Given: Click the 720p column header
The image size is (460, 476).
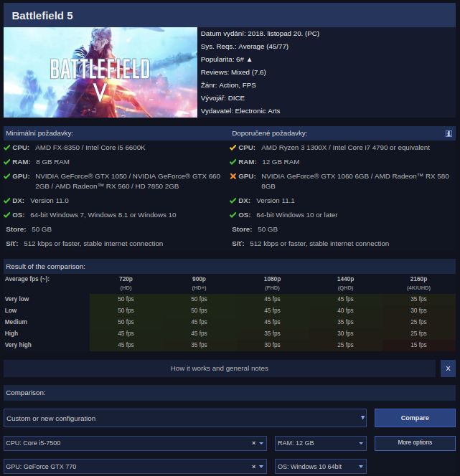Looking at the screenshot, I should [x=126, y=279].
